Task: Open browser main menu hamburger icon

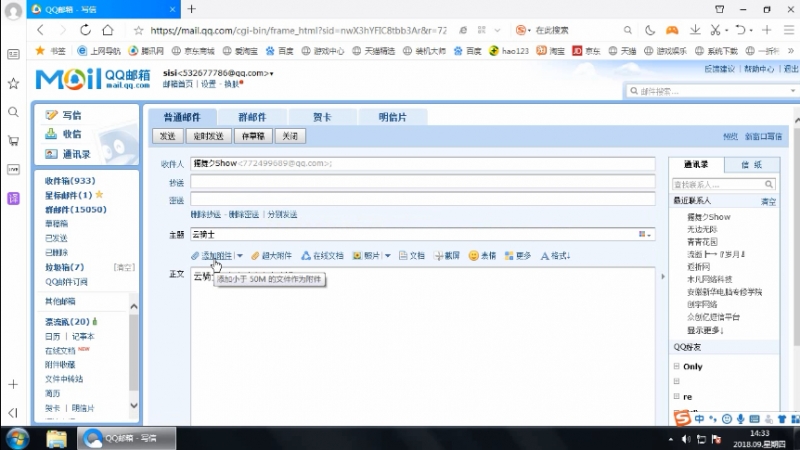Action: click(789, 30)
